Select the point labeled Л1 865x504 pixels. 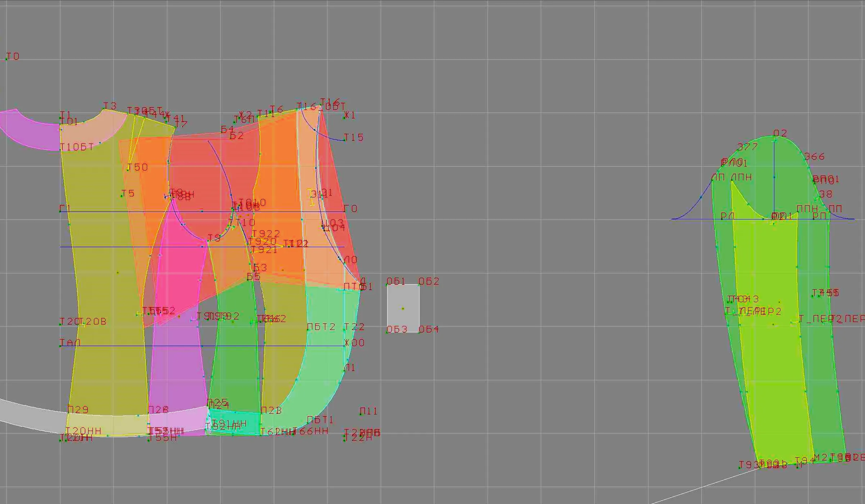coord(345,370)
